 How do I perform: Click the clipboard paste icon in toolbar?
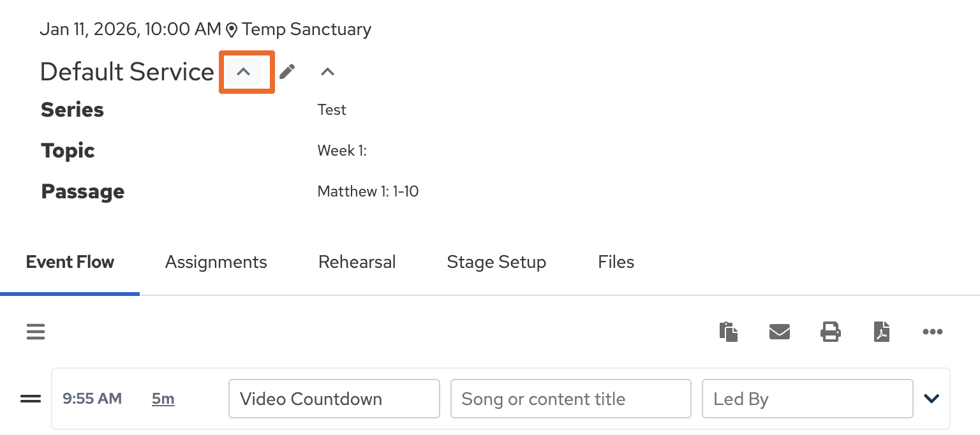(728, 332)
